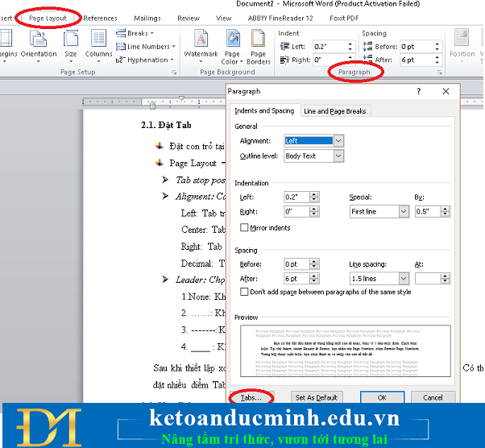Click the Tabs... button
This screenshot has height=448, width=485.
pyautogui.click(x=251, y=397)
